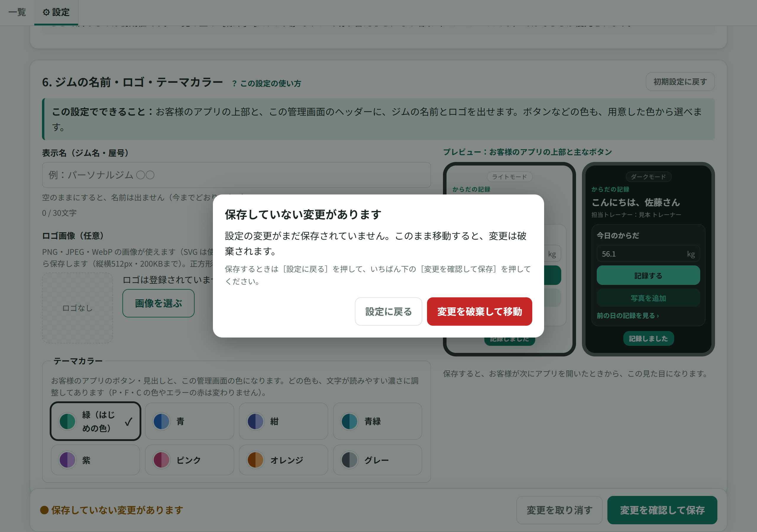
Task: Click the 0 / 30文字 character counter
Action: [x=59, y=213]
